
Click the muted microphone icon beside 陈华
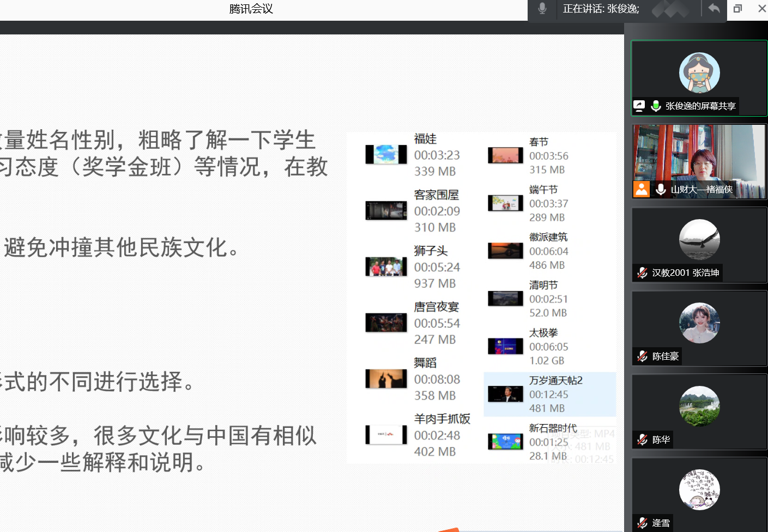643,439
